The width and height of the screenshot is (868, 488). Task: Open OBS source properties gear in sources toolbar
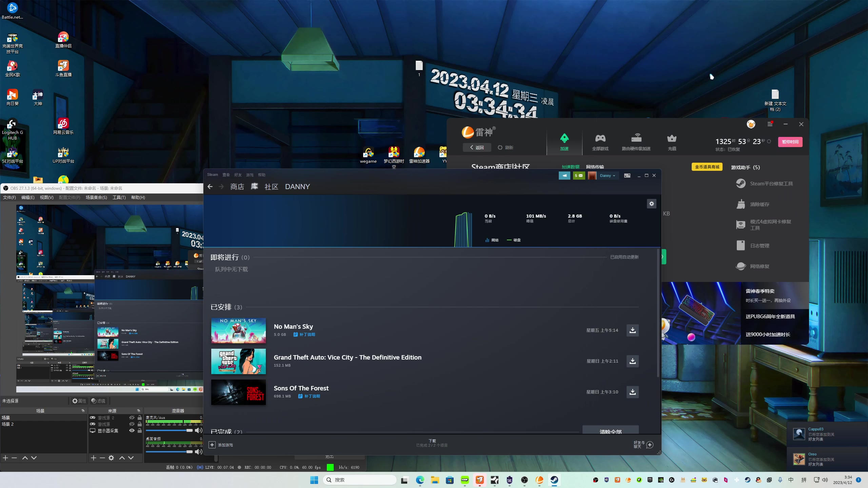pos(111,458)
